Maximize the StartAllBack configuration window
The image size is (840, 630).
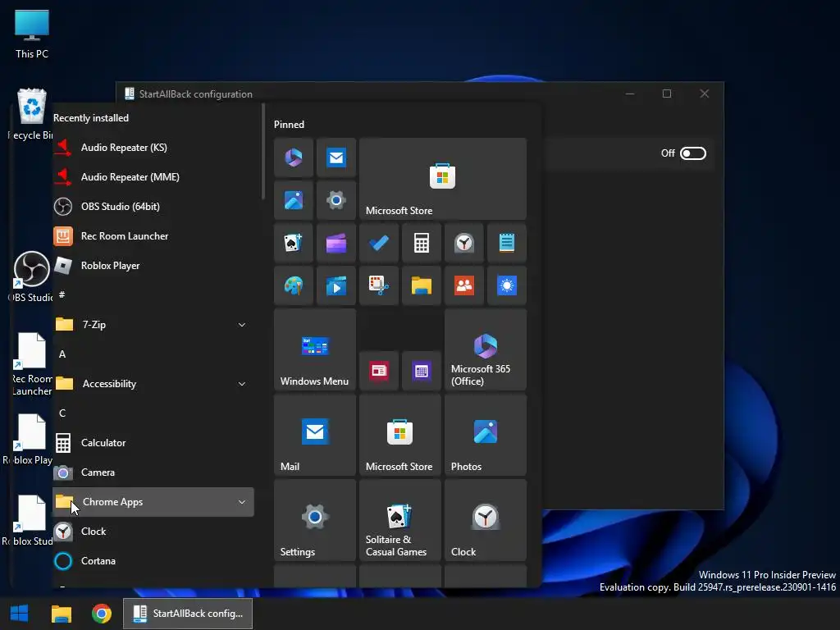coord(667,94)
